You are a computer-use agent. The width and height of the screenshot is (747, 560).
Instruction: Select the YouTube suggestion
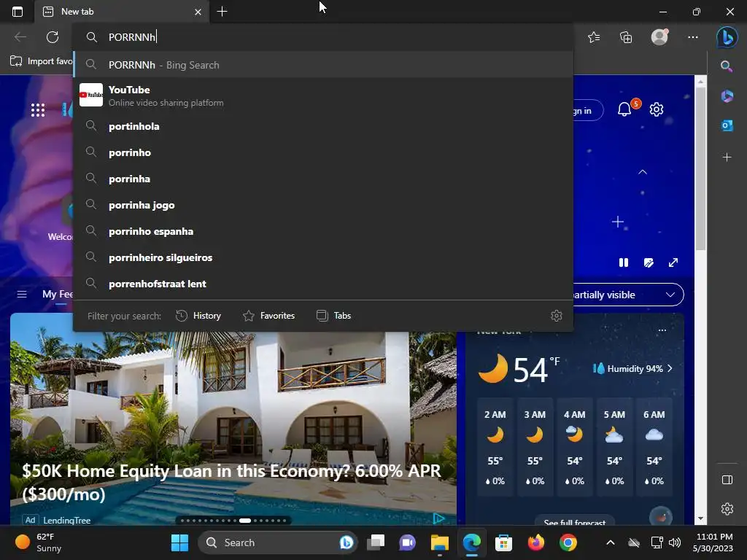323,96
